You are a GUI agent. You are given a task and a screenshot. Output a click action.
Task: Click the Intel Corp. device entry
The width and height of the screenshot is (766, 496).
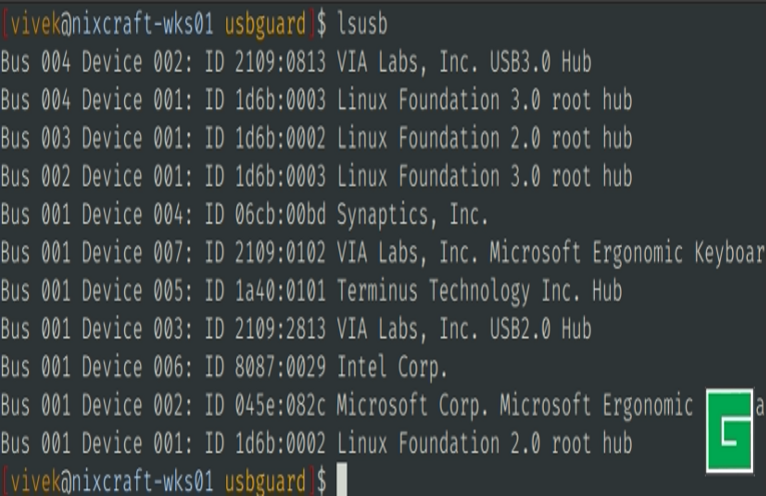392,367
